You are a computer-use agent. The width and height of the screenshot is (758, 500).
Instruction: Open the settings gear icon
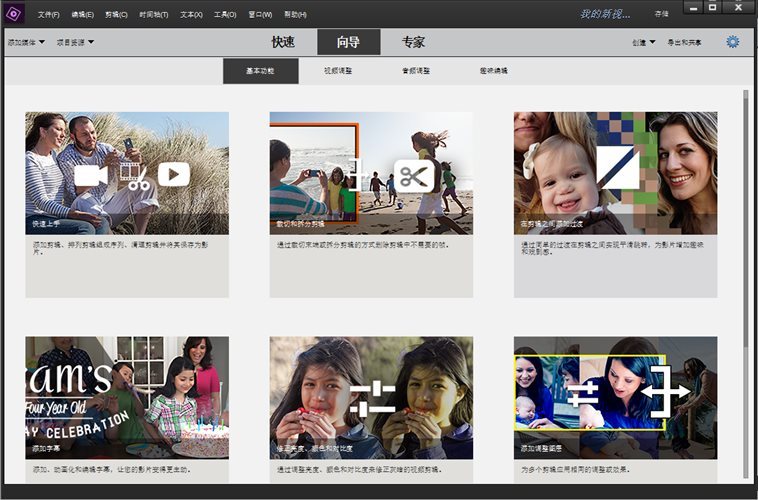(733, 42)
